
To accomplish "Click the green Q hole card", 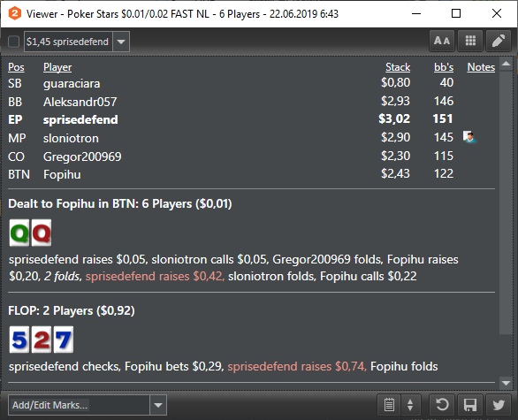I will [19, 233].
